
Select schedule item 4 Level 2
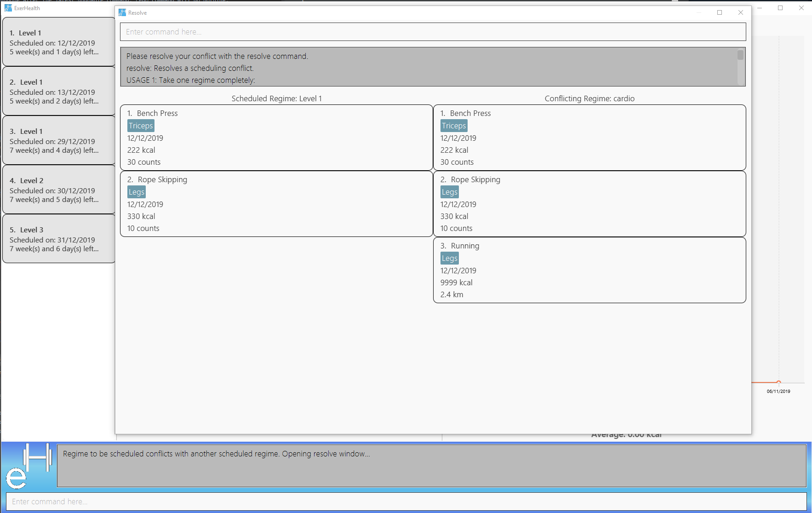59,190
